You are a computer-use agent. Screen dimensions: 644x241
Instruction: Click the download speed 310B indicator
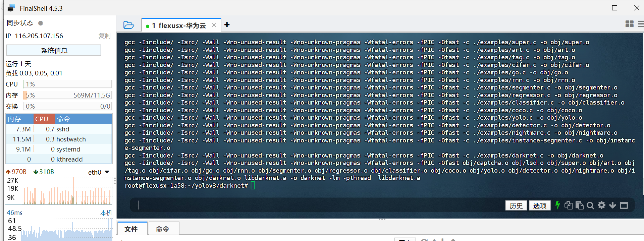point(44,172)
